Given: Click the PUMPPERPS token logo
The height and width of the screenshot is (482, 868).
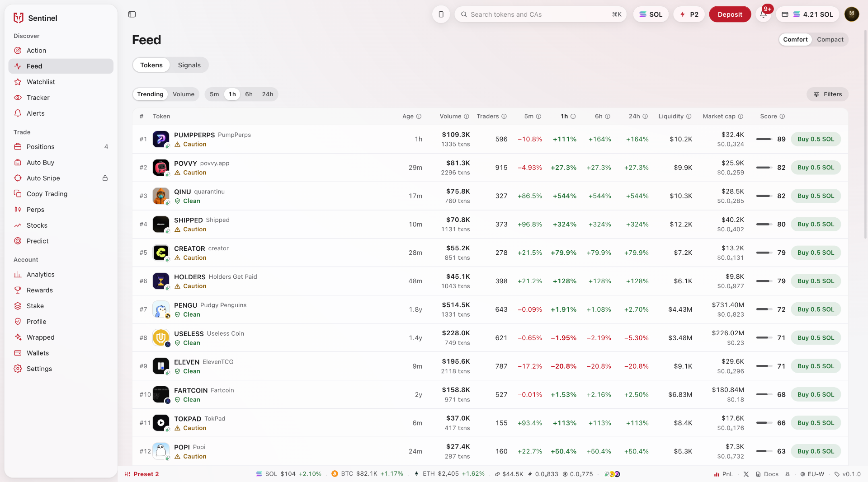Looking at the screenshot, I should [x=161, y=139].
